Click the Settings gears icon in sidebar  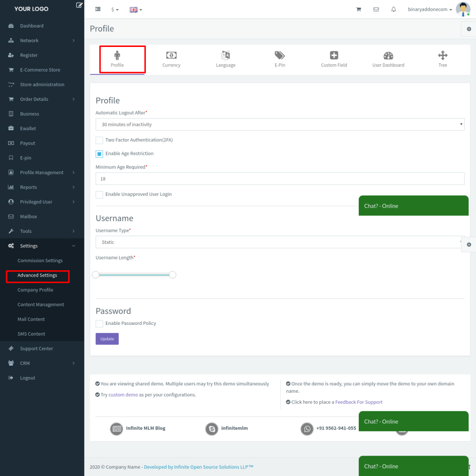coord(11,246)
